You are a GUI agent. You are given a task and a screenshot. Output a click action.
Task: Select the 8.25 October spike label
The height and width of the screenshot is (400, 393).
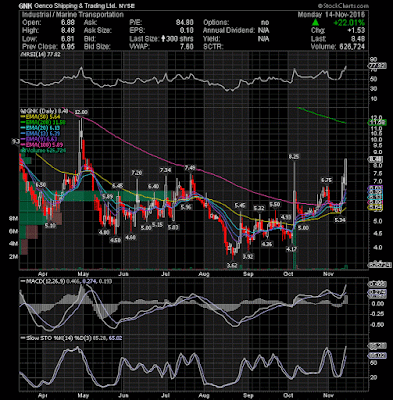pyautogui.click(x=294, y=157)
